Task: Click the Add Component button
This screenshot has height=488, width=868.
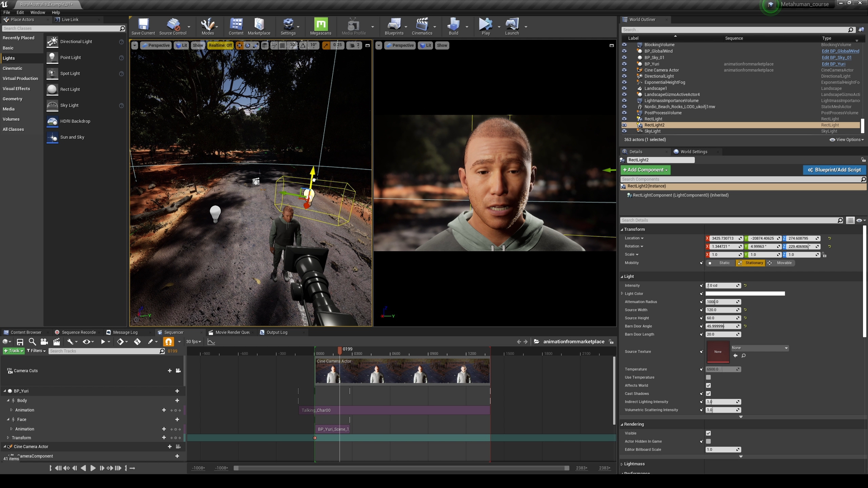Action: pos(645,170)
